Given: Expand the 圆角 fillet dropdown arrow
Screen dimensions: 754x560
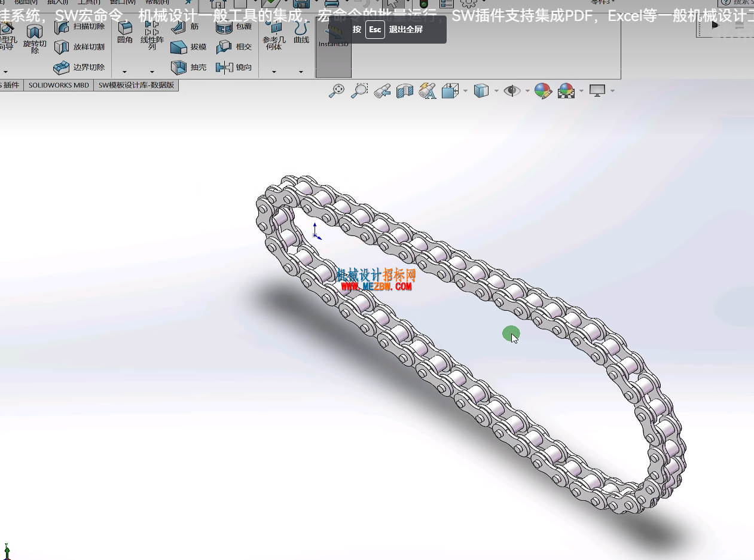Looking at the screenshot, I should pos(125,72).
